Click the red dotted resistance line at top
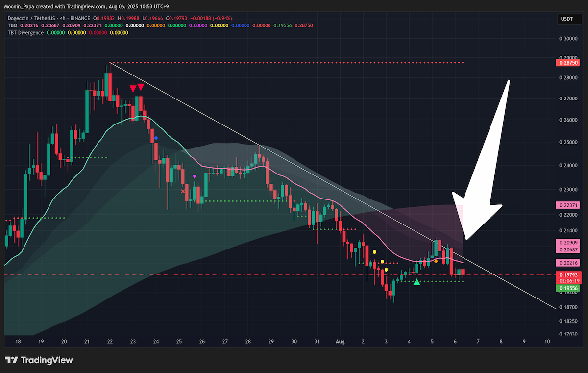 coord(287,63)
